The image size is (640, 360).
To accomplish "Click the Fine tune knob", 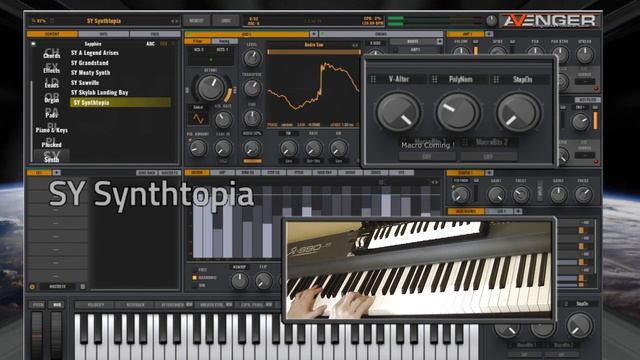I will pos(252,118).
